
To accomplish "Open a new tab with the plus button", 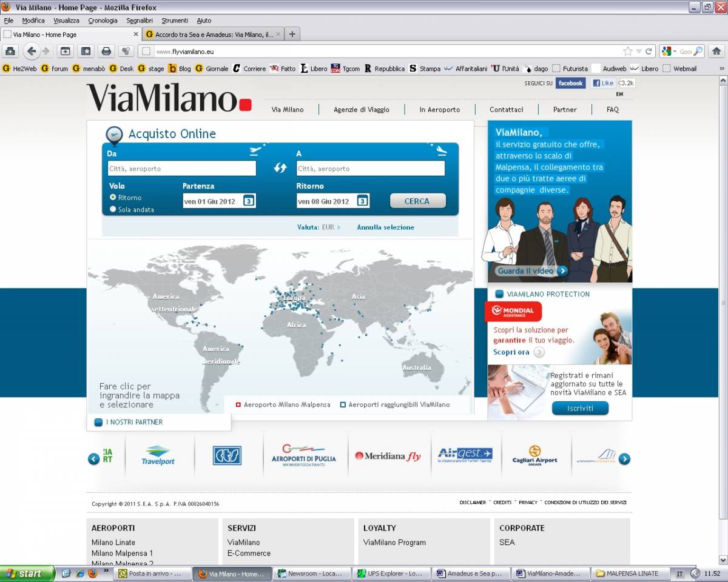I will pos(292,34).
